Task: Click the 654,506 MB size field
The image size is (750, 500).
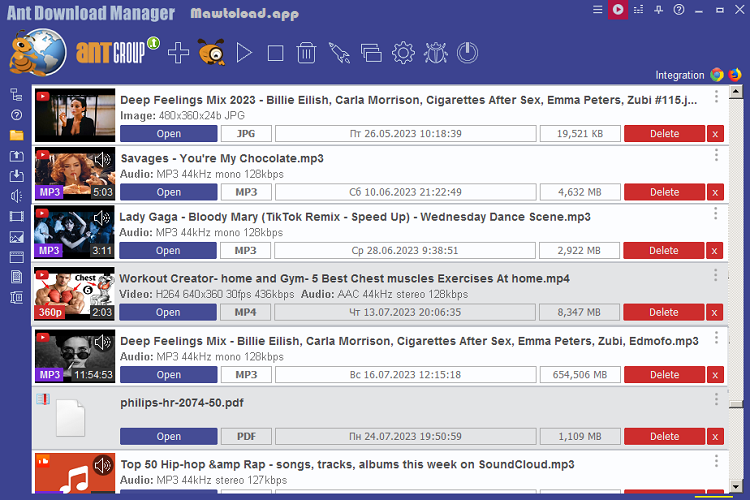Action: 580,375
